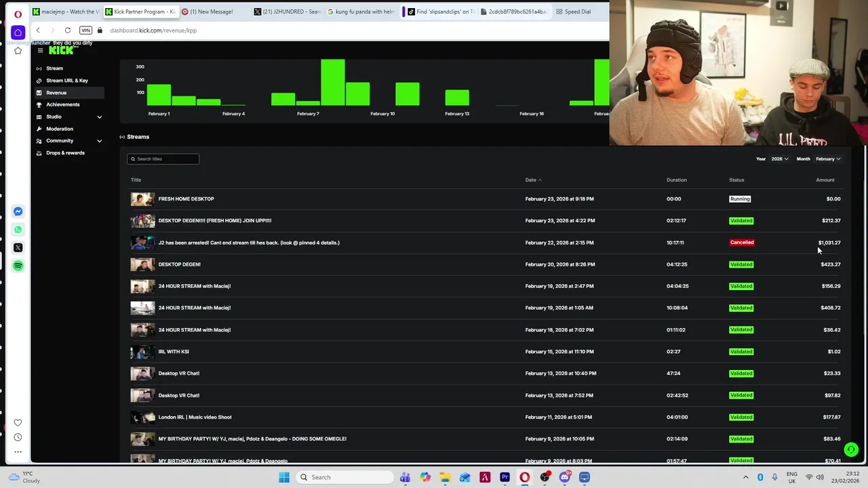
Task: Click the Amount column header
Action: [825, 180]
